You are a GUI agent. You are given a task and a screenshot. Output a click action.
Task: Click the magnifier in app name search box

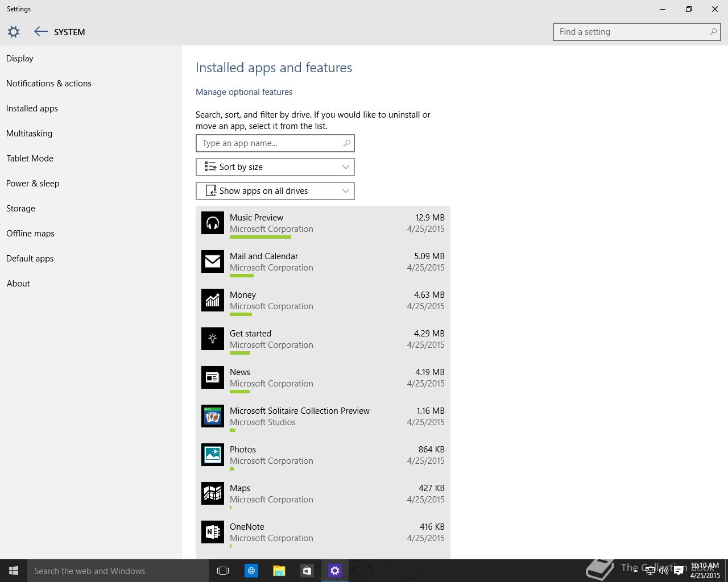tap(346, 143)
